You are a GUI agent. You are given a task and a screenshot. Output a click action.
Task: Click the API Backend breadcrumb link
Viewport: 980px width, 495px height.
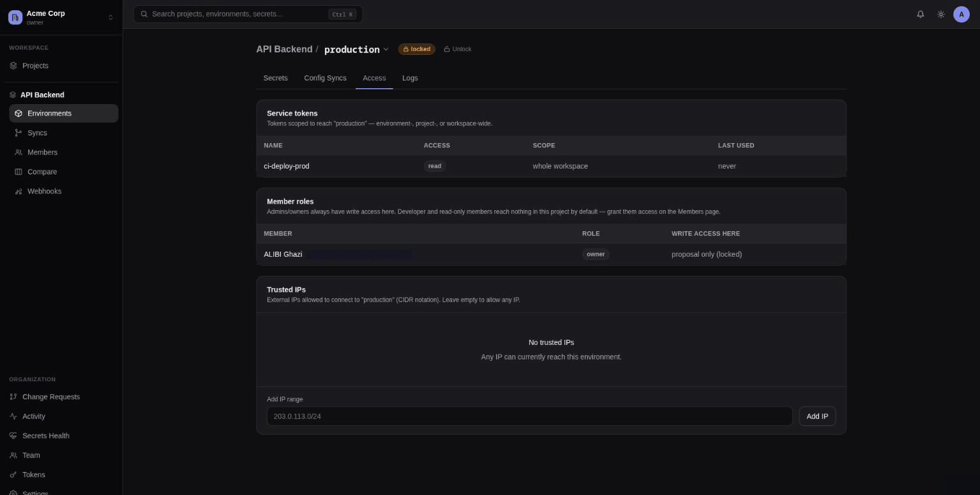click(284, 49)
